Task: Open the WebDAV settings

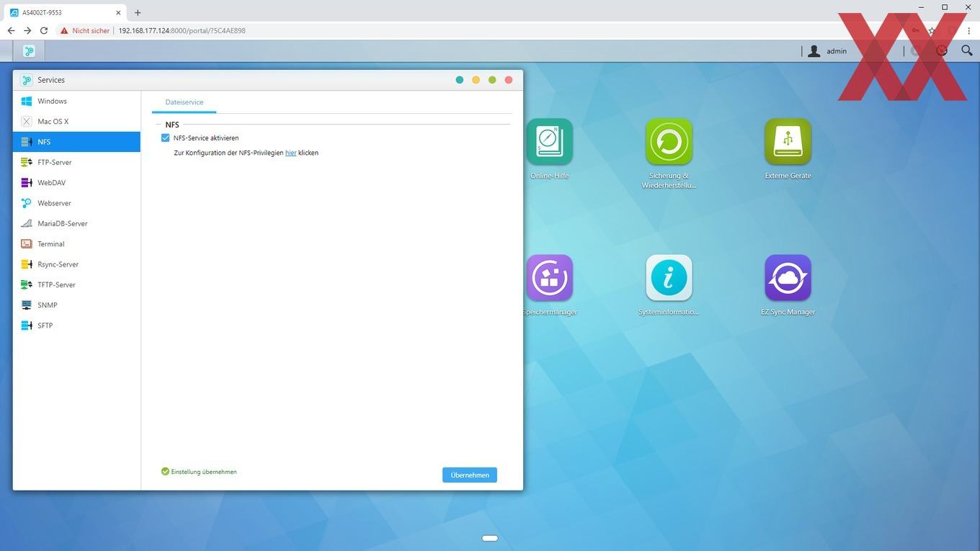Action: tap(76, 183)
